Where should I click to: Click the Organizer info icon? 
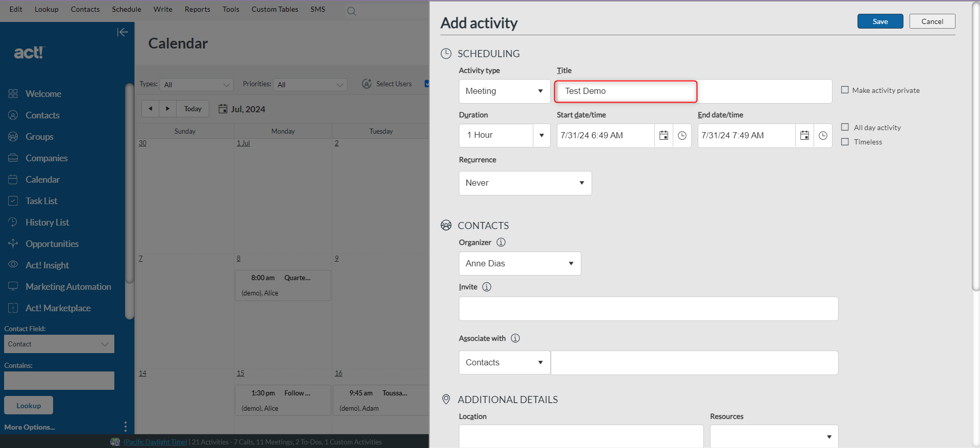coord(501,242)
